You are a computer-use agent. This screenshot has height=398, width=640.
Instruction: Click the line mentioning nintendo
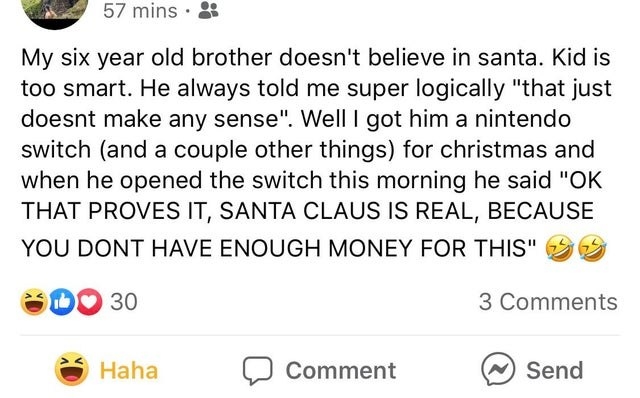pos(296,119)
